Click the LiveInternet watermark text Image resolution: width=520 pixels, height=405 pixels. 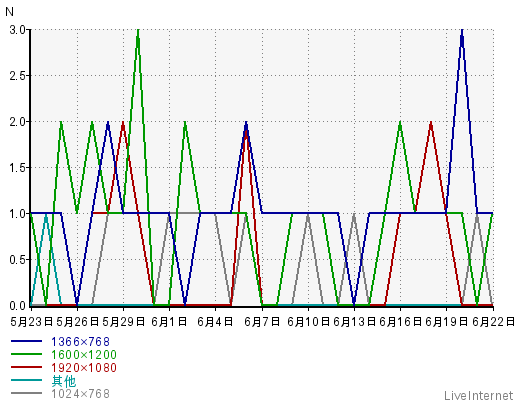pyautogui.click(x=479, y=396)
